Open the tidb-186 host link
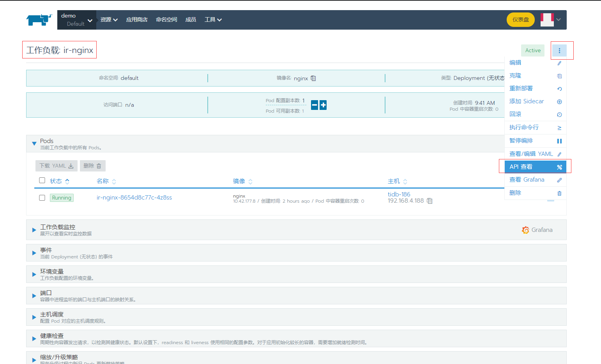The height and width of the screenshot is (364, 601). 399,194
